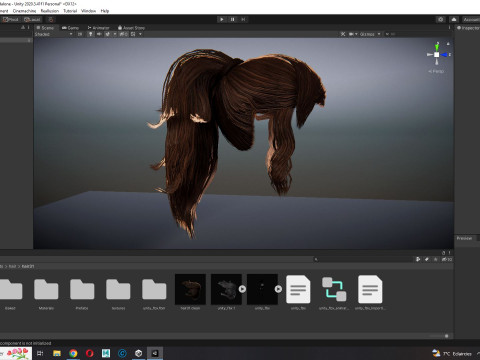This screenshot has width=480, height=360.
Task: Click the search by type icon
Action: pos(418,259)
